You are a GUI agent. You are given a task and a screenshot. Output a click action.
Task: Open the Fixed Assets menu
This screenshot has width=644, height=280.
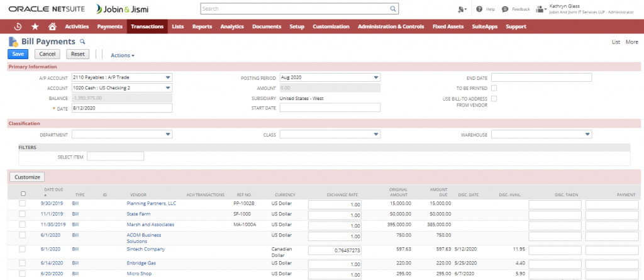point(448,26)
